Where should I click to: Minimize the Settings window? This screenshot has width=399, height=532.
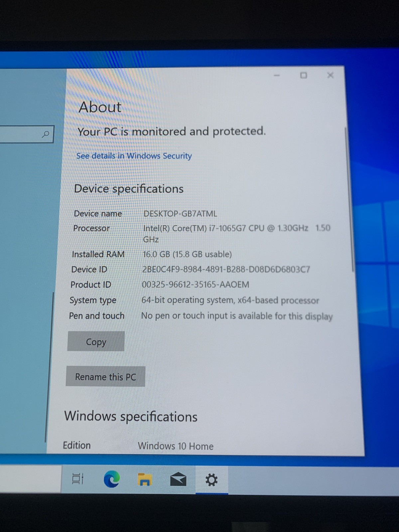(277, 75)
